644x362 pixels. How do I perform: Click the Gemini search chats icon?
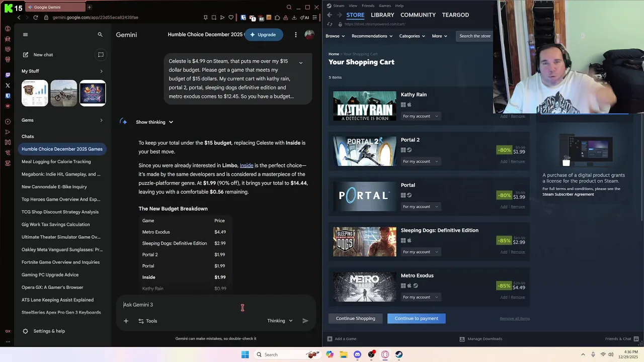[x=100, y=35]
